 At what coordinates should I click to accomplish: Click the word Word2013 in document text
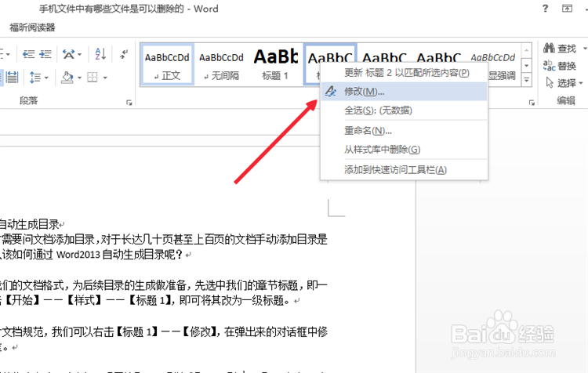[78, 255]
